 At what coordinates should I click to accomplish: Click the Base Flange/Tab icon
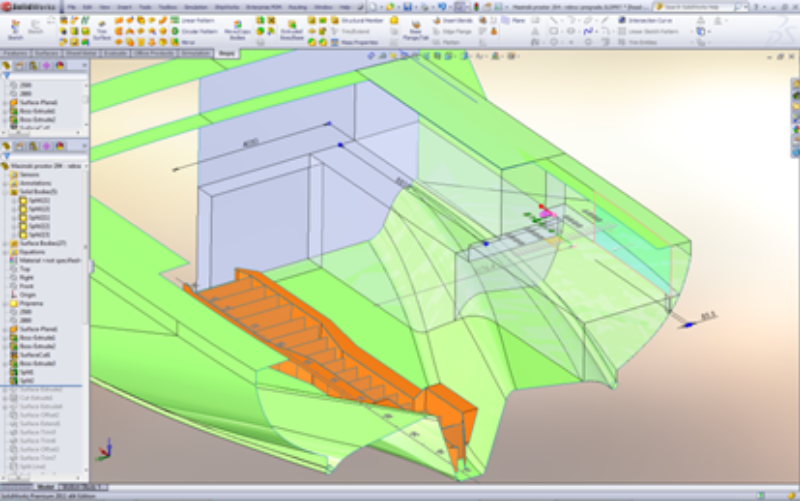415,27
